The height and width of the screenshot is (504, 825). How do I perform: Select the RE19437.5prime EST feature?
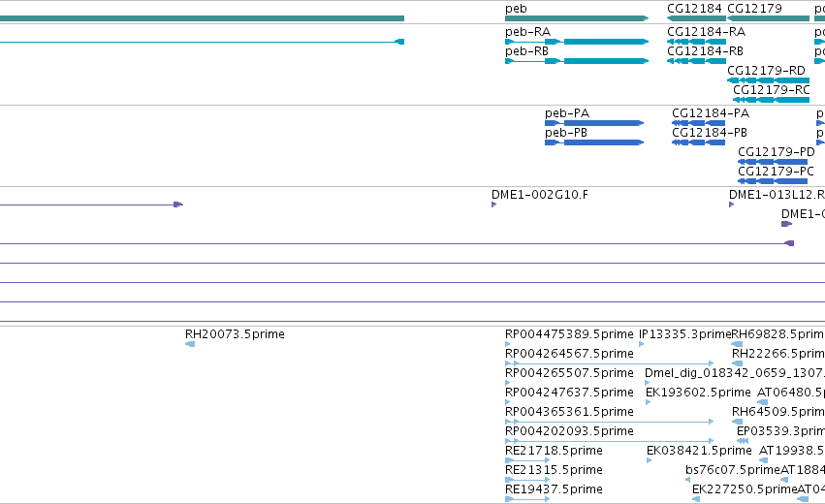click(x=527, y=499)
